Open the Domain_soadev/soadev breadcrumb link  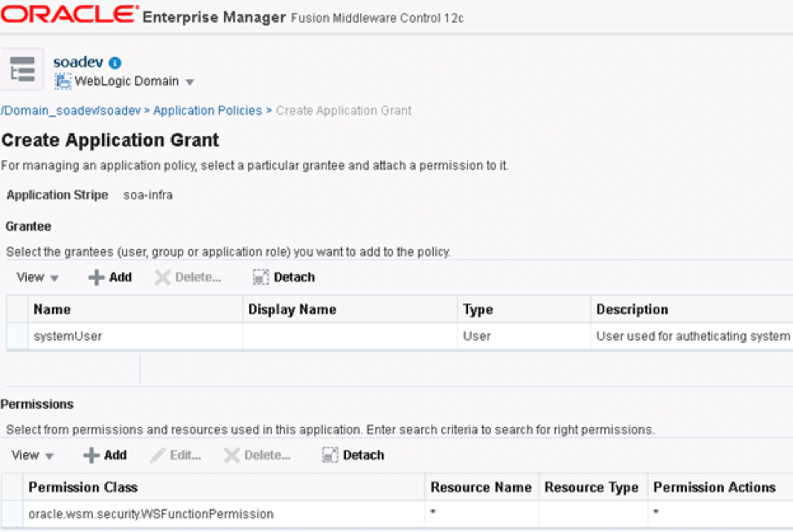point(71,111)
